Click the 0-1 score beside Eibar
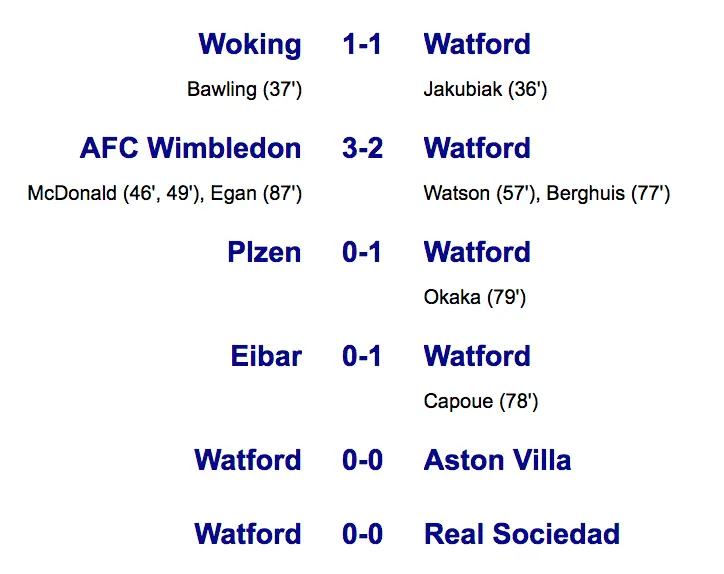 click(362, 357)
